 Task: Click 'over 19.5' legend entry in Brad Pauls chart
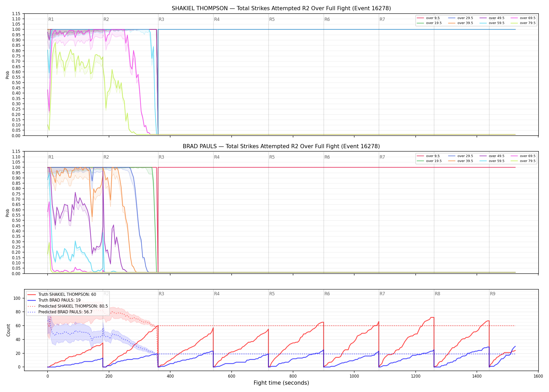tap(429, 161)
